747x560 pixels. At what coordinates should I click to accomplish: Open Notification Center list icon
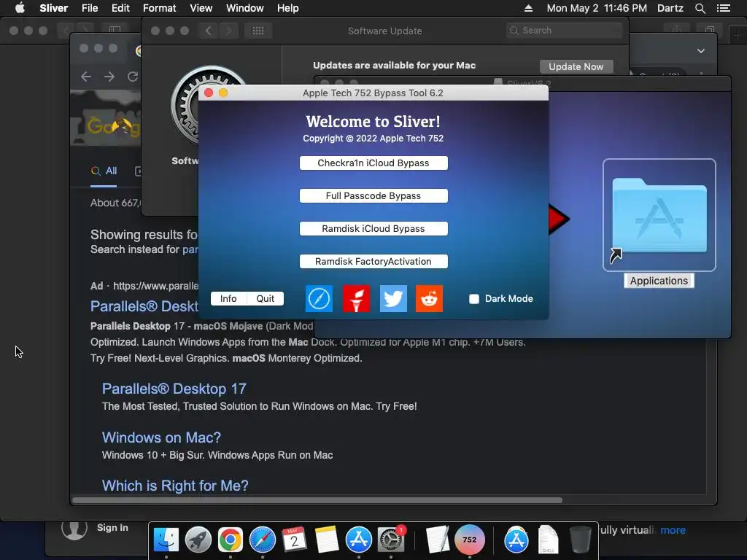pyautogui.click(x=724, y=8)
